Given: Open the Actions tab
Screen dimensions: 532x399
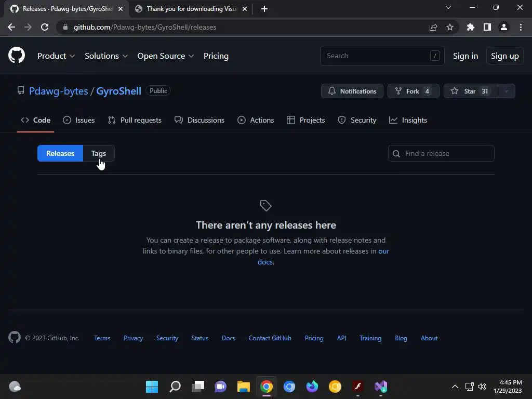Looking at the screenshot, I should coord(256,120).
